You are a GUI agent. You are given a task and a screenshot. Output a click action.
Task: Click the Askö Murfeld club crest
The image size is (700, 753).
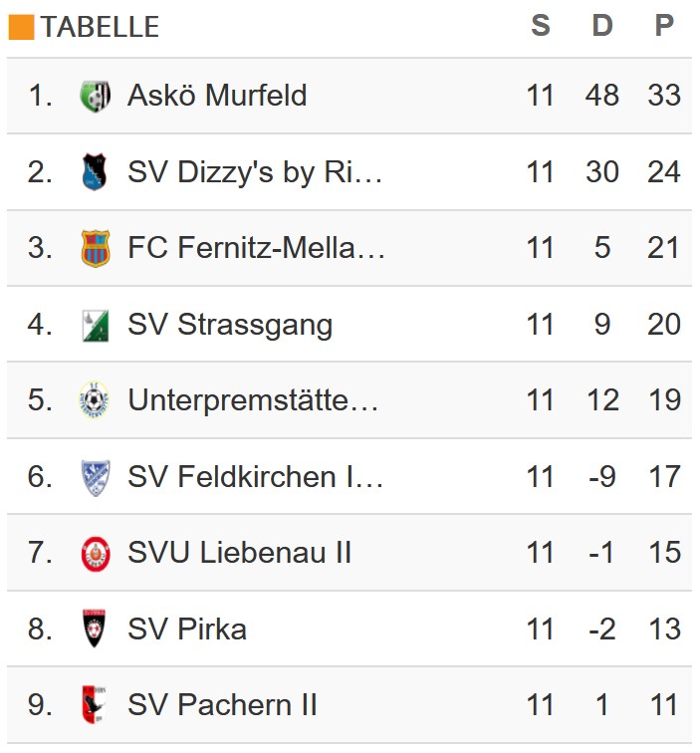click(95, 96)
